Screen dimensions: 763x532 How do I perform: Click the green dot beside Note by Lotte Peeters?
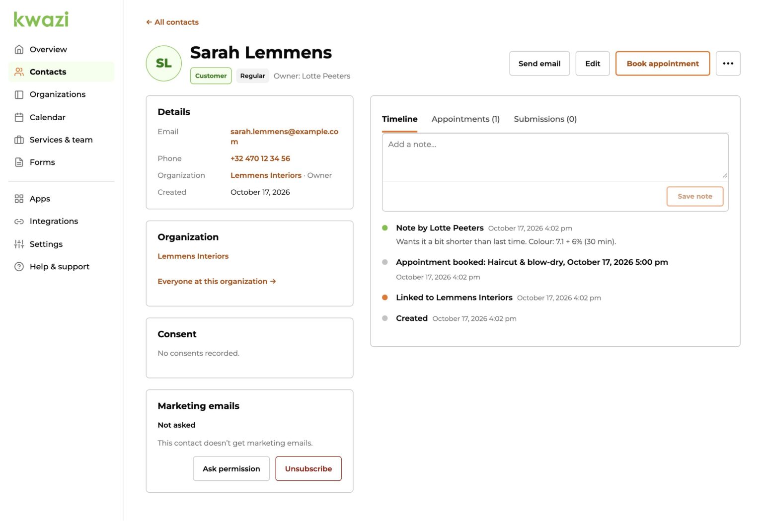tap(385, 228)
